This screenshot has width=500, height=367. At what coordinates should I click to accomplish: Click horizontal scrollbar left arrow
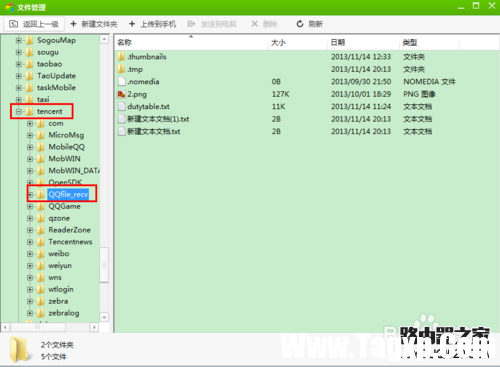5,327
